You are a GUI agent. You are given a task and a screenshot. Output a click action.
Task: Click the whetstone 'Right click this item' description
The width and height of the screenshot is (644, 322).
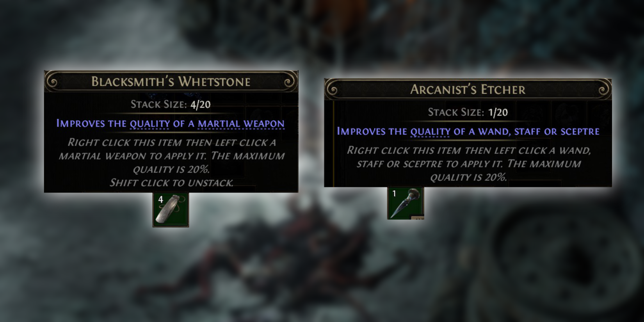pos(171,156)
